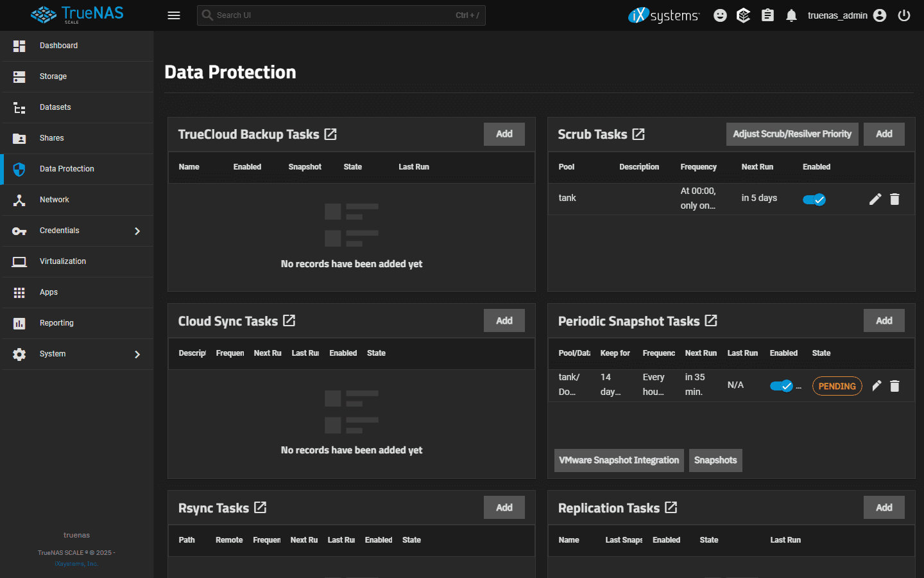Open Cloud Sync Tasks external link icon

pyautogui.click(x=289, y=320)
